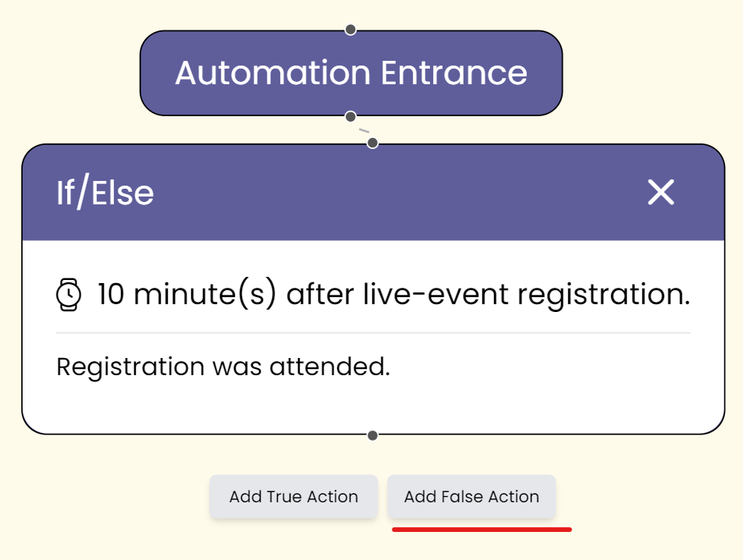Click the word 'Entrance' in top node
743x560 pixels.
coord(453,73)
